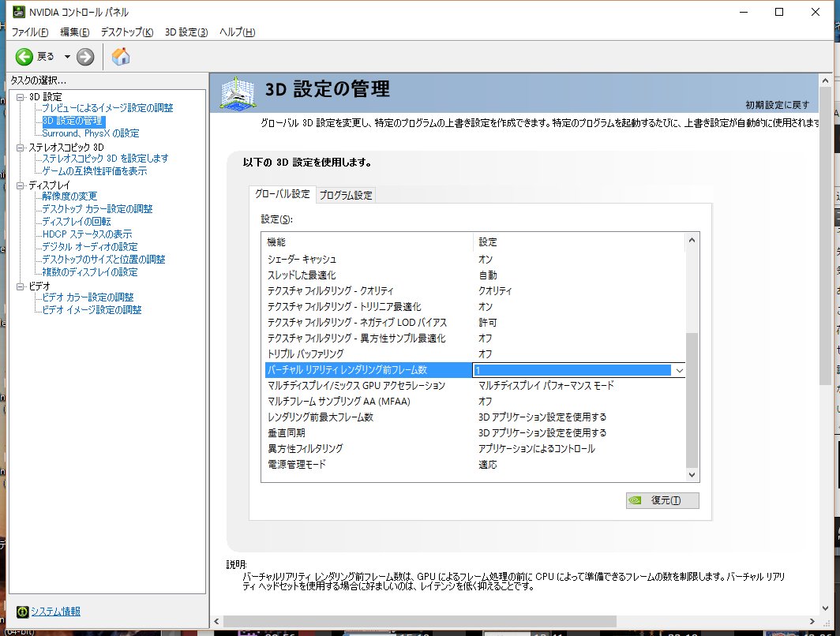Select レンダリング前最大フレーム数 row
Screen dimensions: 840x636
click(x=474, y=417)
